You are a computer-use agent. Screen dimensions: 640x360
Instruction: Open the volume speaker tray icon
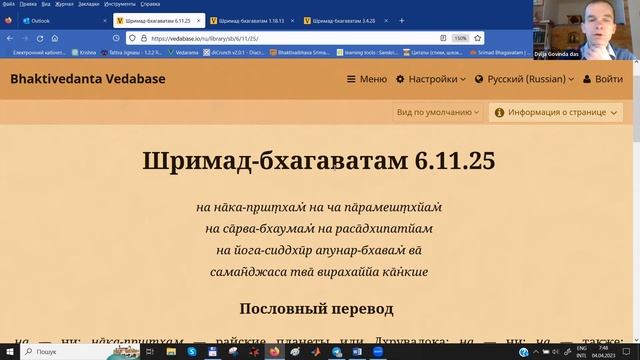click(556, 351)
